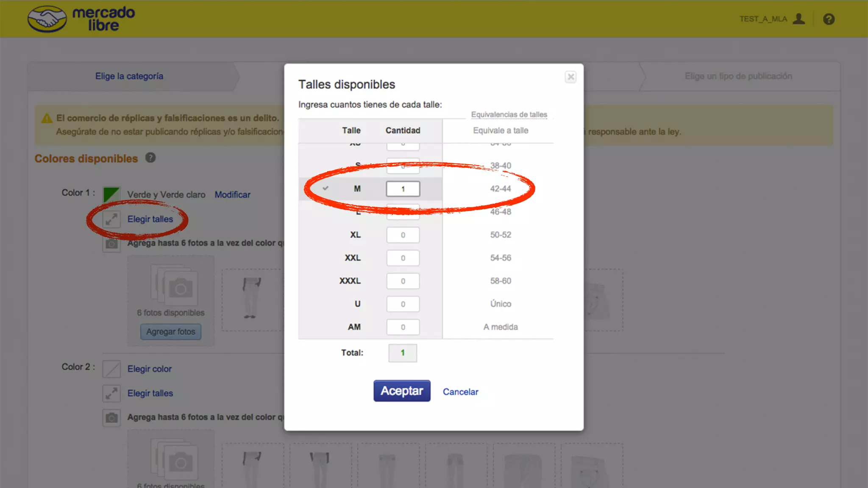Viewport: 868px width, 488px height.
Task: Open the help question mark icon
Action: point(829,19)
